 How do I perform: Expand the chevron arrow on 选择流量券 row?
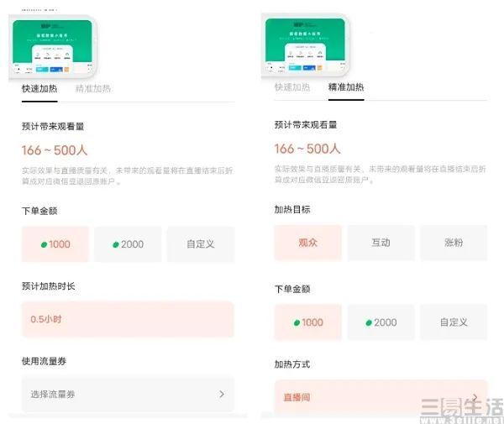tap(222, 394)
